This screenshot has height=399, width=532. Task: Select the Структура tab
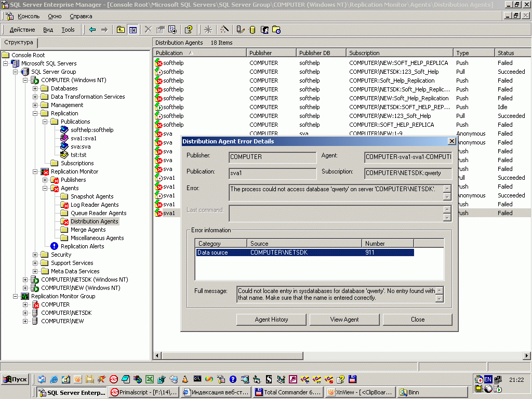[x=19, y=43]
